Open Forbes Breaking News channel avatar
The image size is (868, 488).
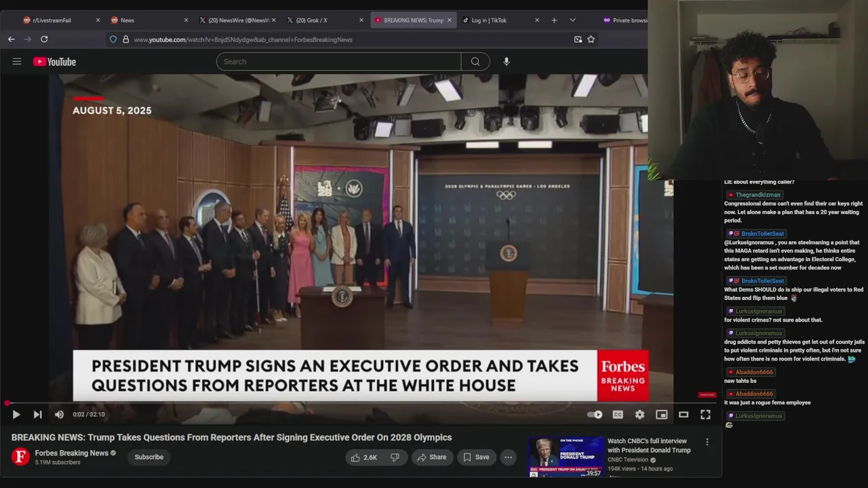coord(20,457)
